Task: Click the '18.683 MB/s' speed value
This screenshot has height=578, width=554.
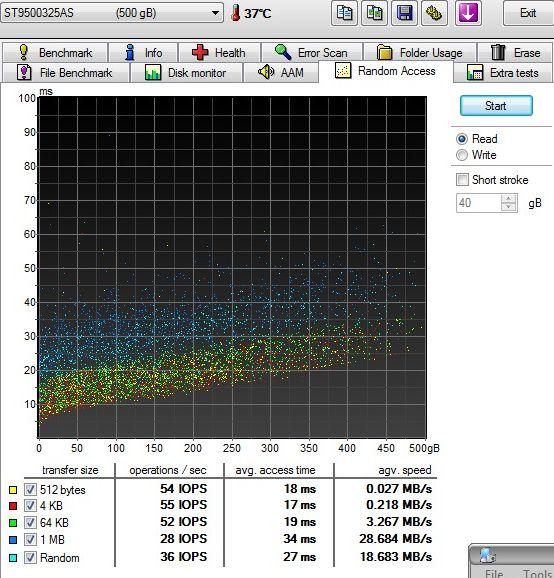Action: pyautogui.click(x=396, y=557)
